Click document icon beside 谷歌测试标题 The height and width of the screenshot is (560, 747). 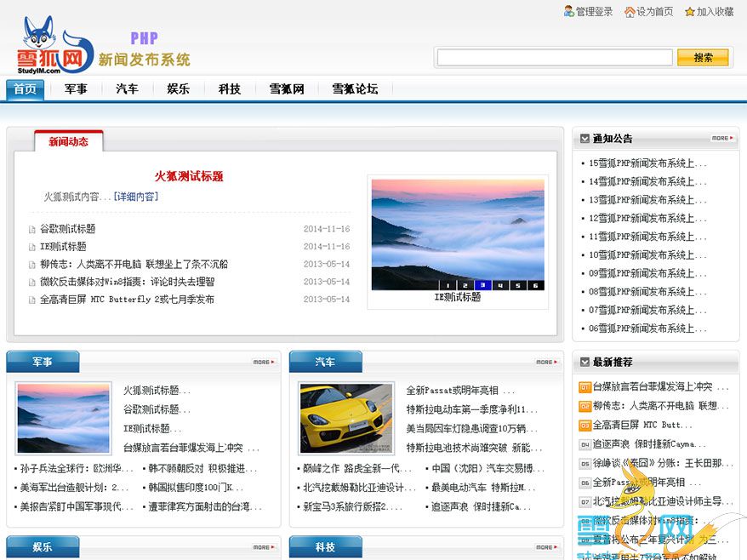pyautogui.click(x=32, y=230)
